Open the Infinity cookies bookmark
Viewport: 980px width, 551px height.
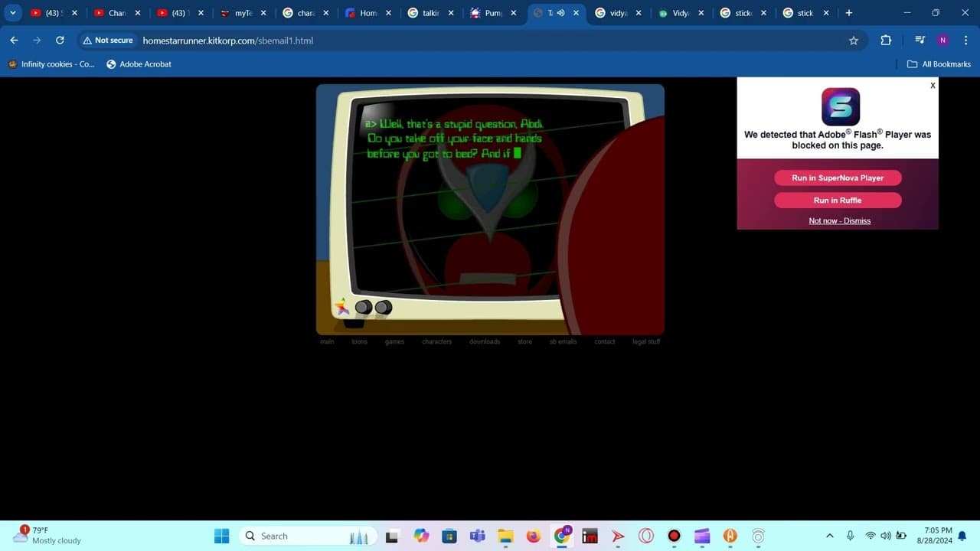click(x=51, y=64)
